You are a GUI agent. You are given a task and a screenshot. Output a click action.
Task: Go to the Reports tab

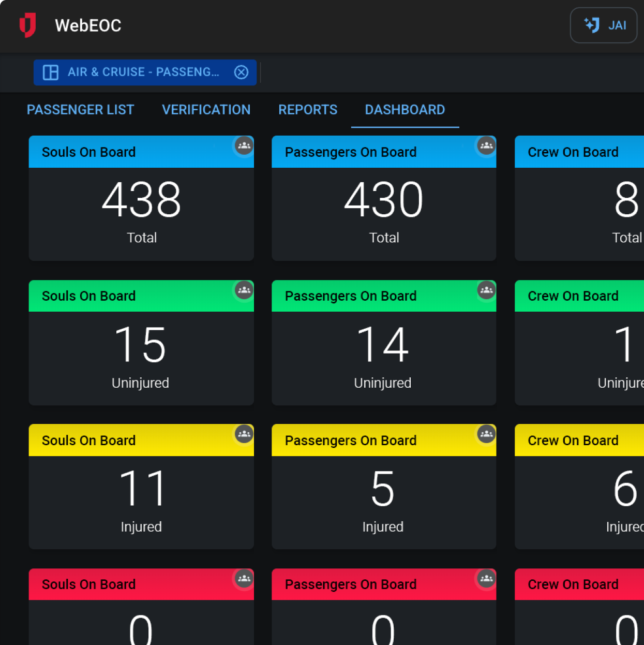tap(308, 110)
